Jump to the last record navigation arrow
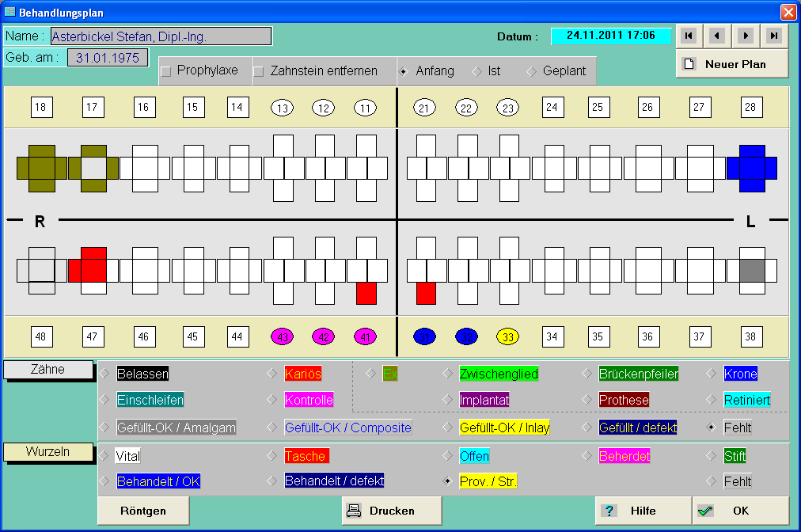801x532 pixels. point(774,36)
